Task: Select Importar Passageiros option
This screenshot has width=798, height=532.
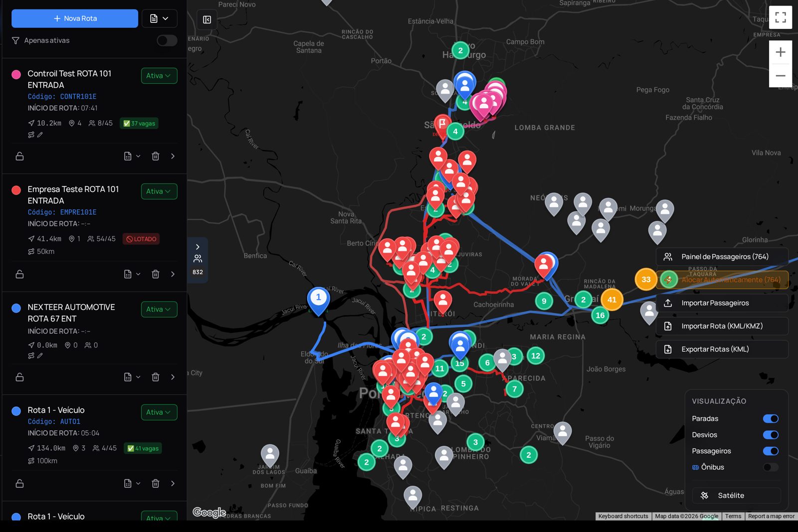Action: [722, 303]
